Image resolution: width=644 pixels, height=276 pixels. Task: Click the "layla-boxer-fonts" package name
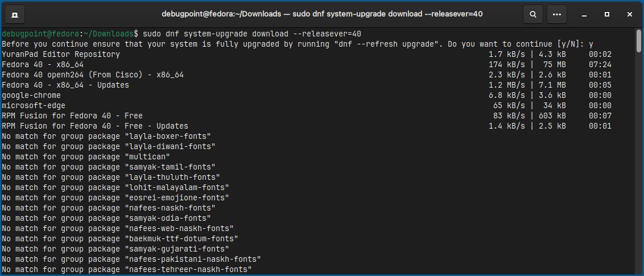tap(168, 137)
